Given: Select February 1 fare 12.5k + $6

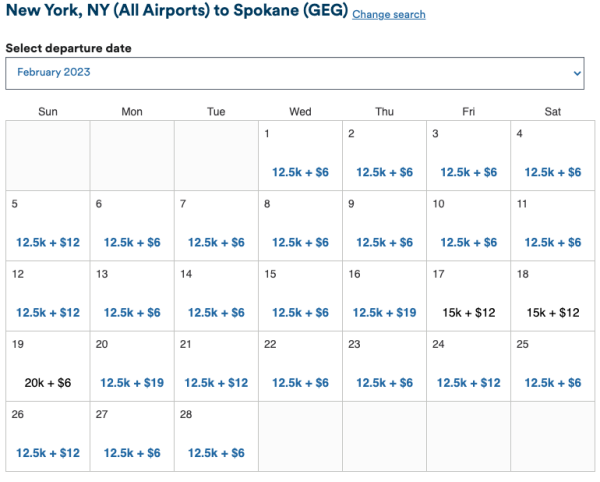Looking at the screenshot, I should pos(300,172).
